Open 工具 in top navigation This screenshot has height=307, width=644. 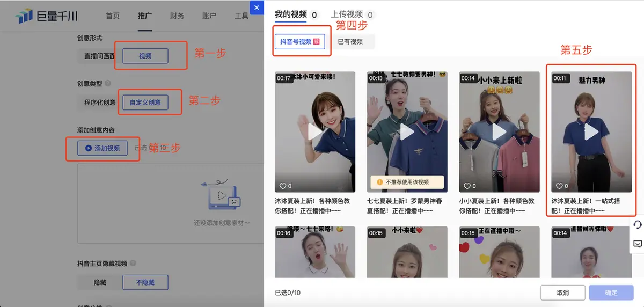click(x=241, y=16)
